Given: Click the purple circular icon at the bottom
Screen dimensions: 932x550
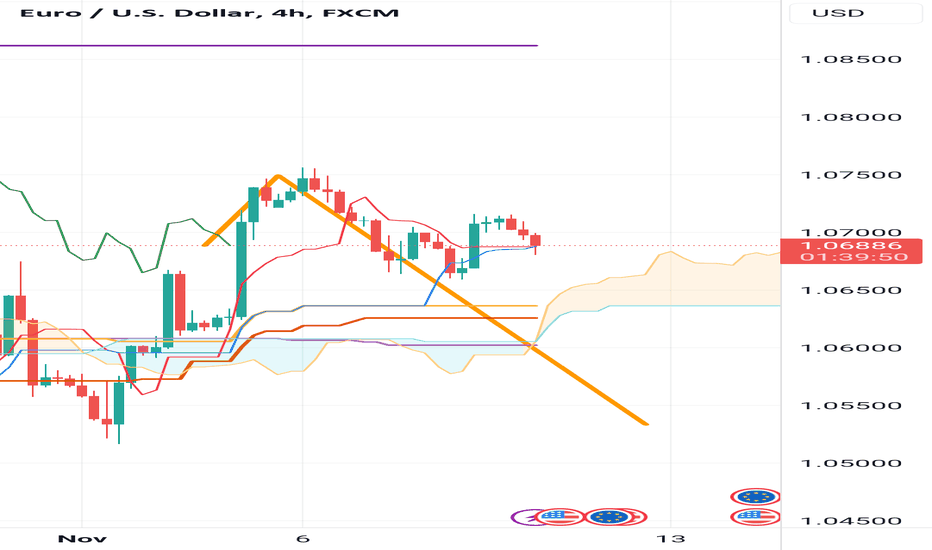Looking at the screenshot, I should coord(524,517).
